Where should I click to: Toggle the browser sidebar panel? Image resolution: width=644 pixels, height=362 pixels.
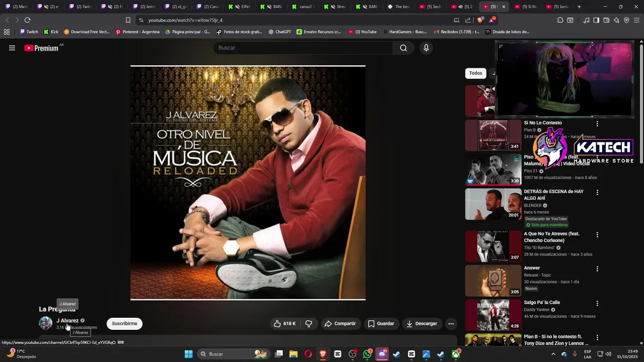pos(596,20)
